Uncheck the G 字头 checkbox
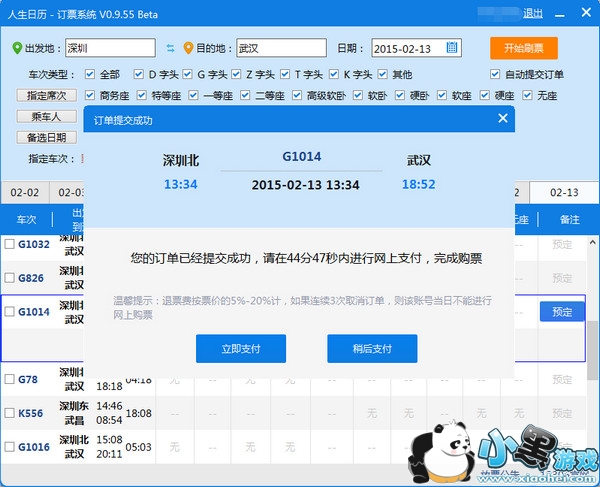This screenshot has height=487, width=600. [x=188, y=74]
